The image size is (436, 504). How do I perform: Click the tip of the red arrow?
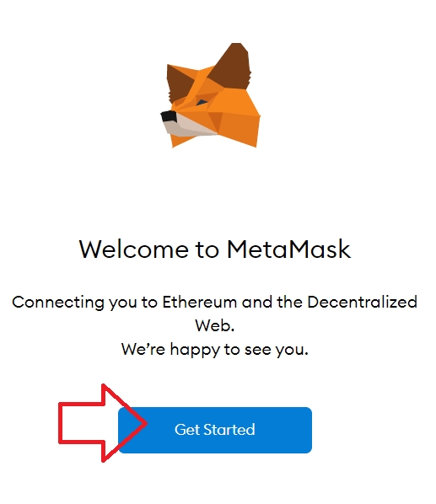point(145,423)
